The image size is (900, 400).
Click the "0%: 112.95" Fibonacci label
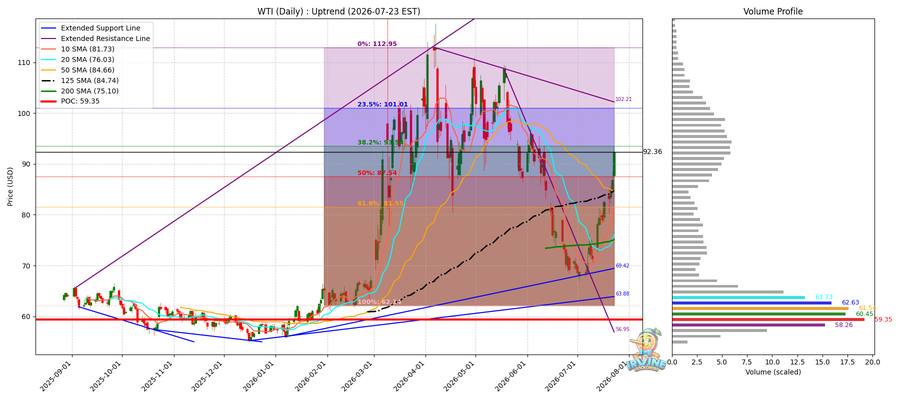point(377,44)
